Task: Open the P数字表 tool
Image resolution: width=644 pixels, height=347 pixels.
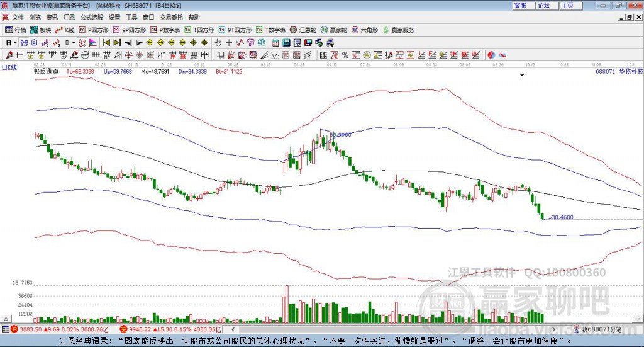Action: pyautogui.click(x=165, y=30)
